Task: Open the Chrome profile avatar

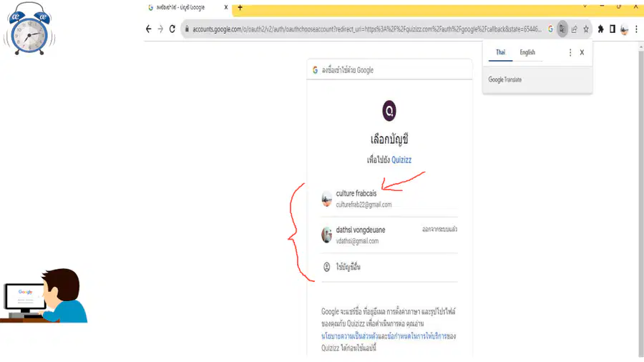Action: coord(624,29)
